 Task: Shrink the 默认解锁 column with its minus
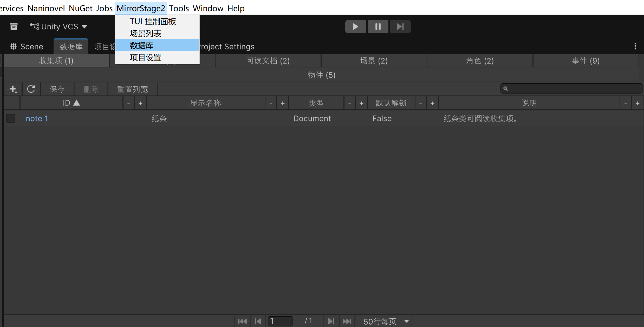point(421,103)
